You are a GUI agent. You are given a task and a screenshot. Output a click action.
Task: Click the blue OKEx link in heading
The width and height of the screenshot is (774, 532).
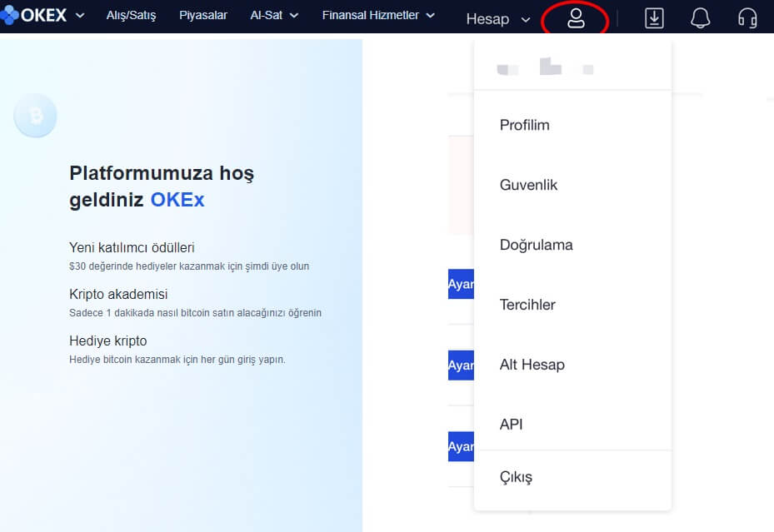click(177, 200)
